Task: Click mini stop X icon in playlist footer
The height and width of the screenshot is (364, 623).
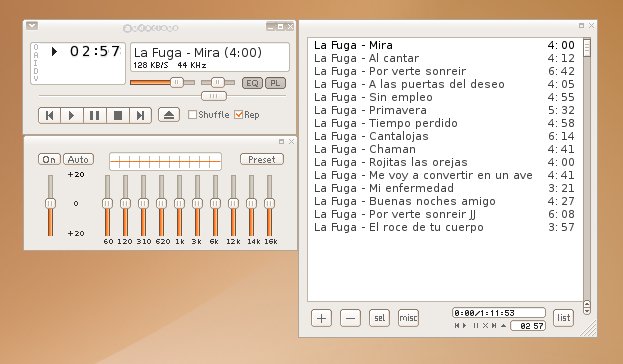Action: click(x=485, y=325)
